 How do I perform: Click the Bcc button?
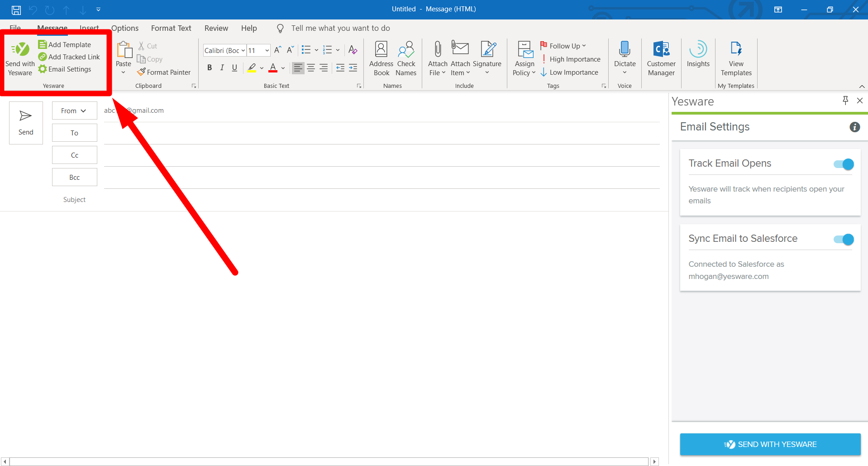coord(74,177)
